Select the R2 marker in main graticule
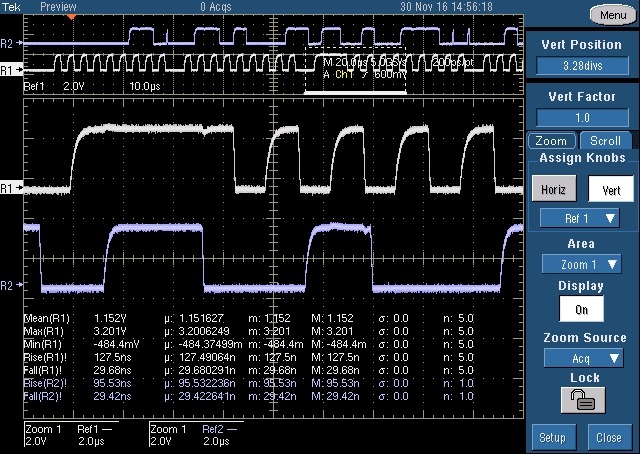 tap(8, 286)
